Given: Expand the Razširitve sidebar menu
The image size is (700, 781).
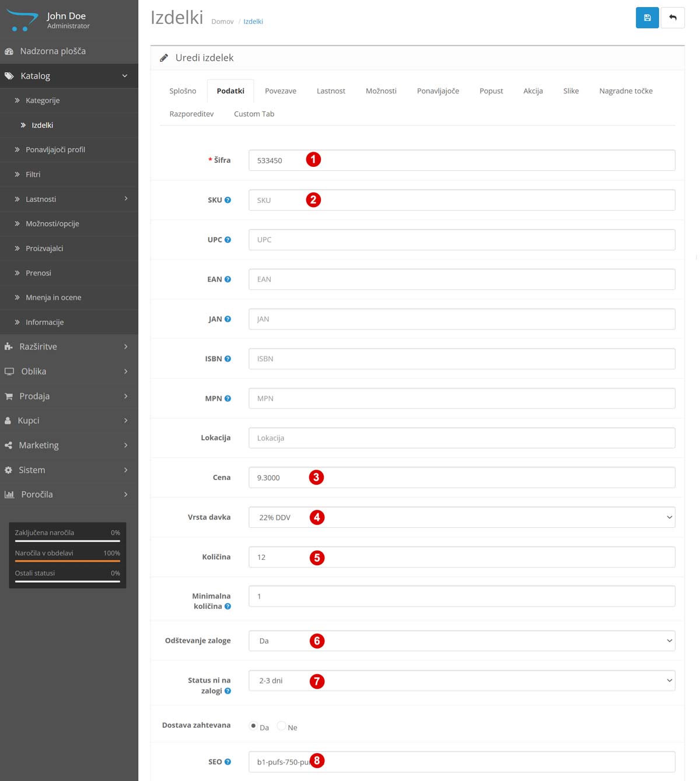Looking at the screenshot, I should coord(69,346).
